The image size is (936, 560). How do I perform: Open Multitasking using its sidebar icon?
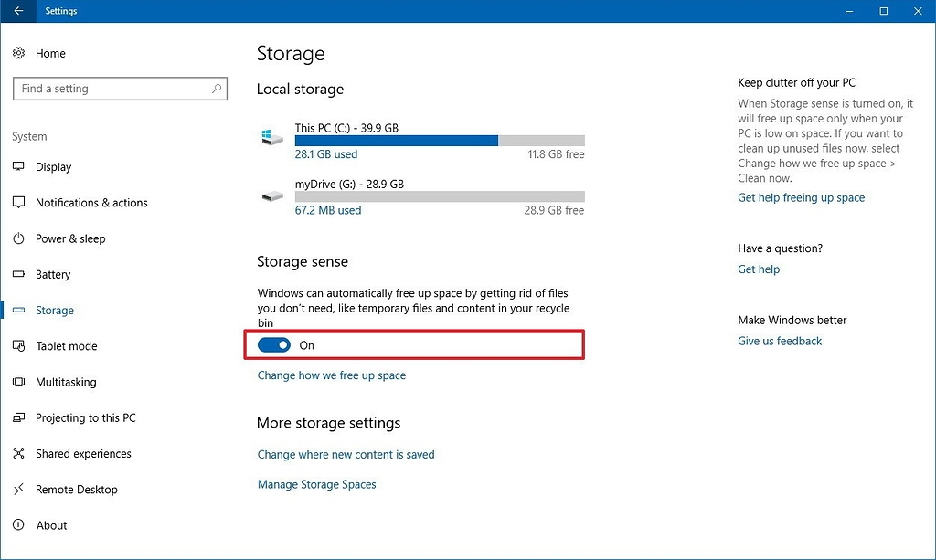point(20,382)
